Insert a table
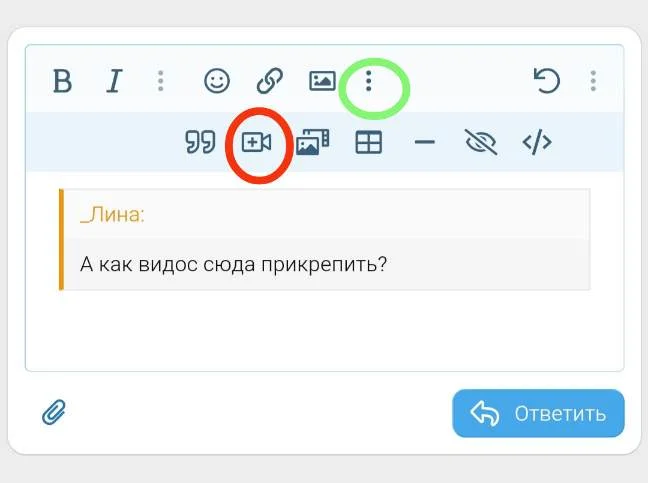Image resolution: width=648 pixels, height=483 pixels. pos(369,143)
